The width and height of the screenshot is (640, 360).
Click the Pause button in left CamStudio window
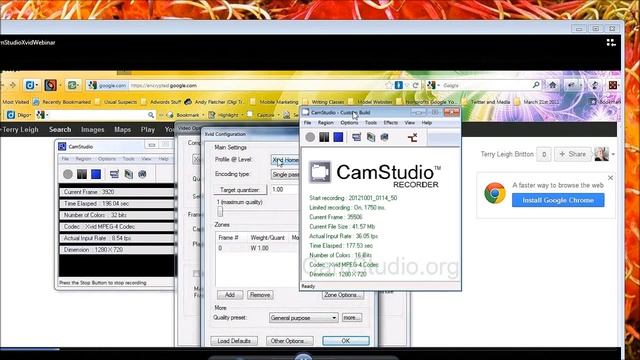pos(82,174)
